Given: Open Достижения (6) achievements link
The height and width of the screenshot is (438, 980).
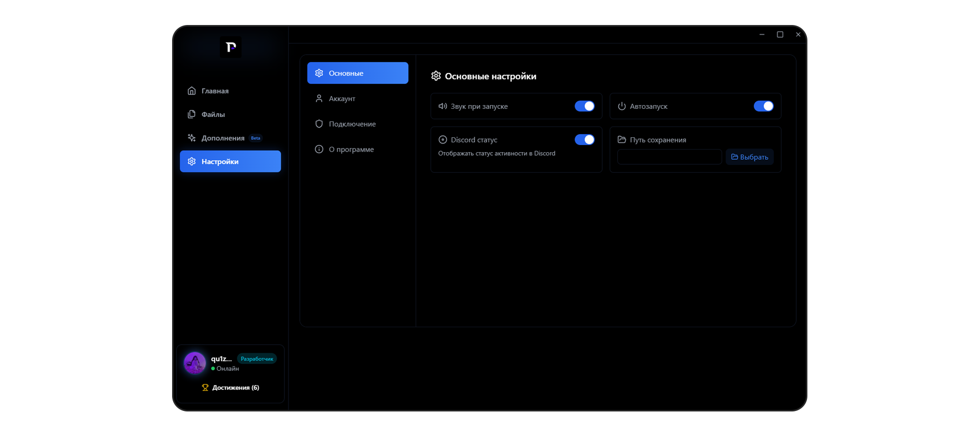Looking at the screenshot, I should click(x=230, y=387).
